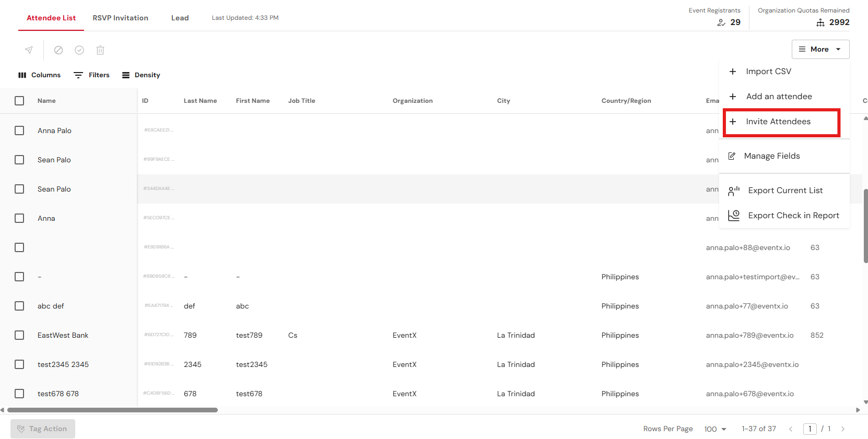Switch to the RSVP Invitation tab
The height and width of the screenshot is (439, 868).
pos(120,18)
